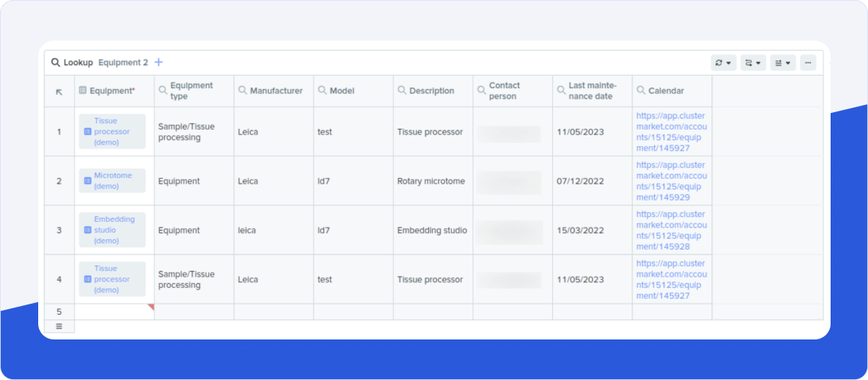
Task: Click the Embedding studio description cell
Action: point(434,230)
